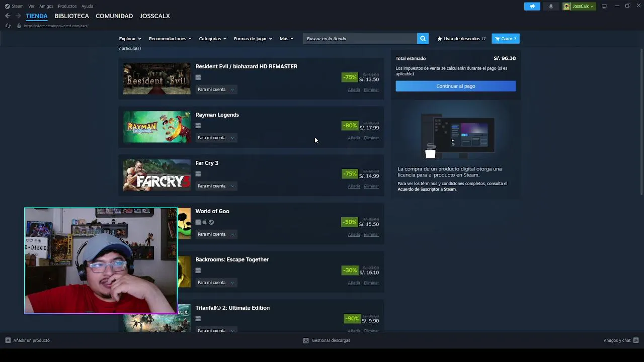Viewport: 644px width, 362px height.
Task: Open the Resident Evil game thumbnail
Action: (157, 78)
